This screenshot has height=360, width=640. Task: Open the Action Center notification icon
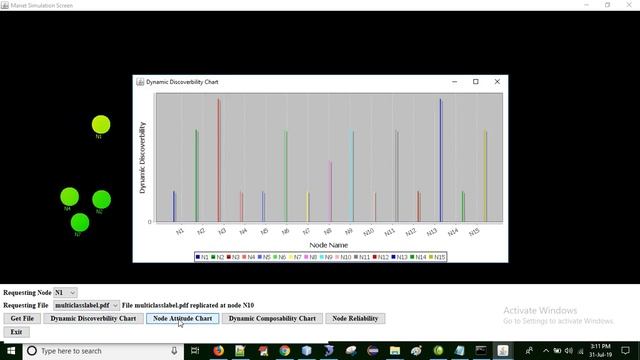[625, 351]
